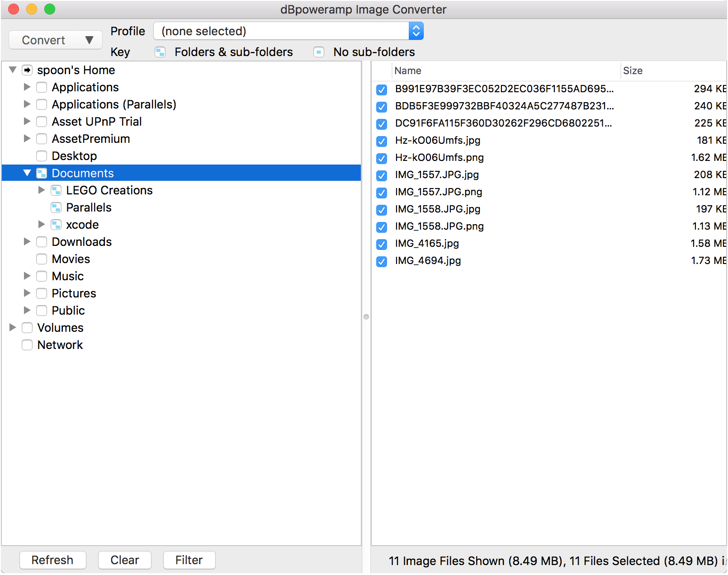728x575 pixels.
Task: Expand the Downloads folder
Action: (27, 241)
